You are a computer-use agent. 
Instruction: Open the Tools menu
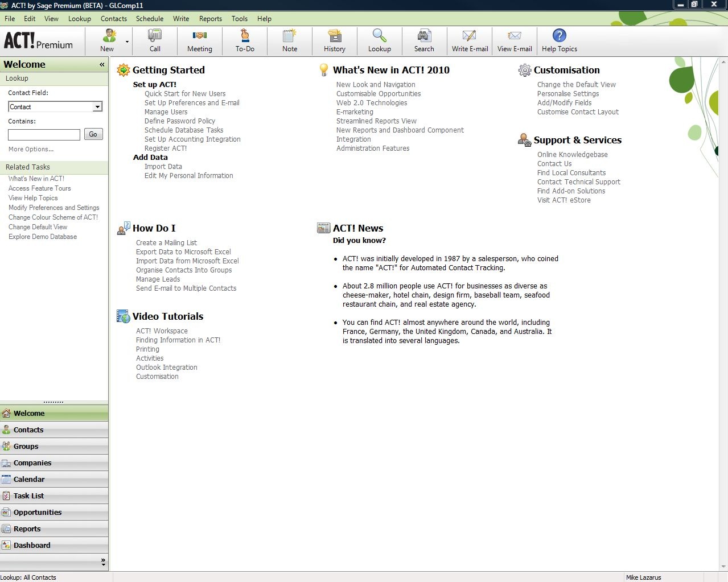point(240,19)
